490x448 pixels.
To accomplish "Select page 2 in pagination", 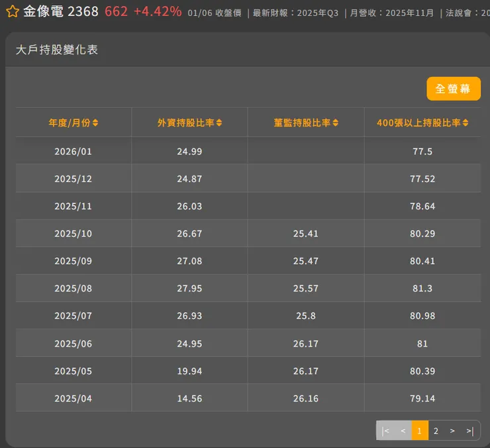I will point(436,431).
